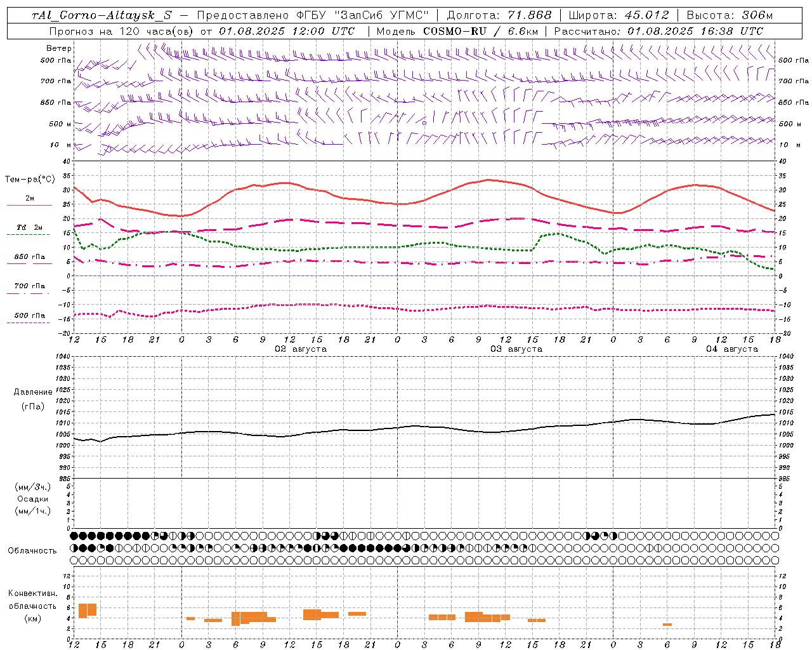Click the 03 августа date label
This screenshot has height=650, width=812.
(516, 349)
